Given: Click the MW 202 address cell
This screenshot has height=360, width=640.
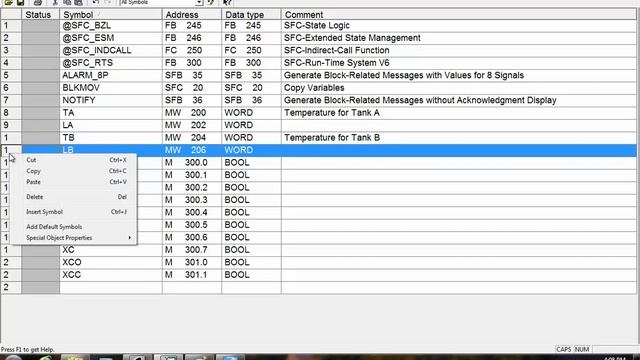Looking at the screenshot, I should [x=192, y=125].
